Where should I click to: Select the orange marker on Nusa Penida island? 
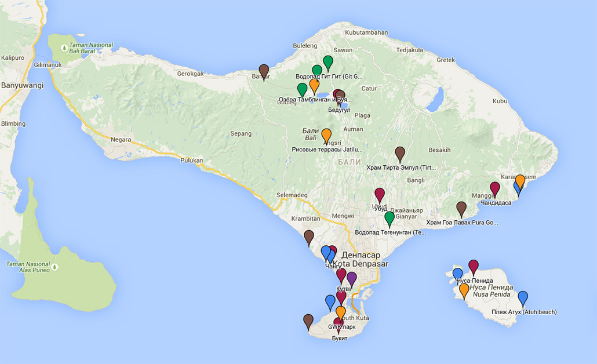click(x=464, y=290)
